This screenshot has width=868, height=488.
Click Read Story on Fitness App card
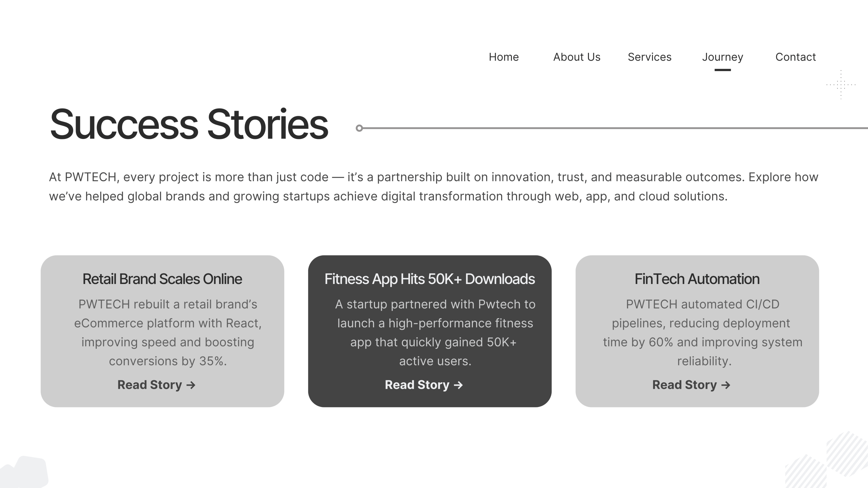pyautogui.click(x=417, y=385)
